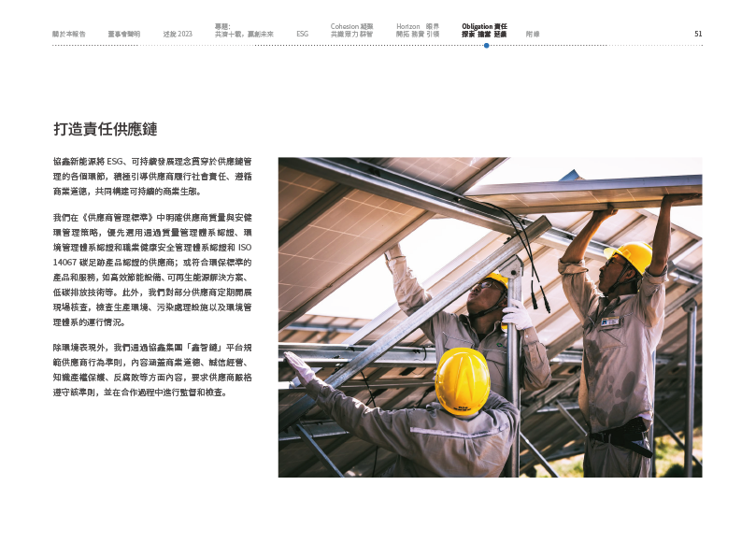Click the page number 51

point(698,34)
